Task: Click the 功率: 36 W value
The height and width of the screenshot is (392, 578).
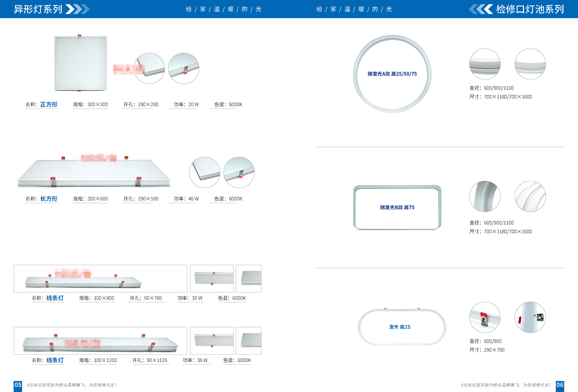Action: tap(195, 360)
